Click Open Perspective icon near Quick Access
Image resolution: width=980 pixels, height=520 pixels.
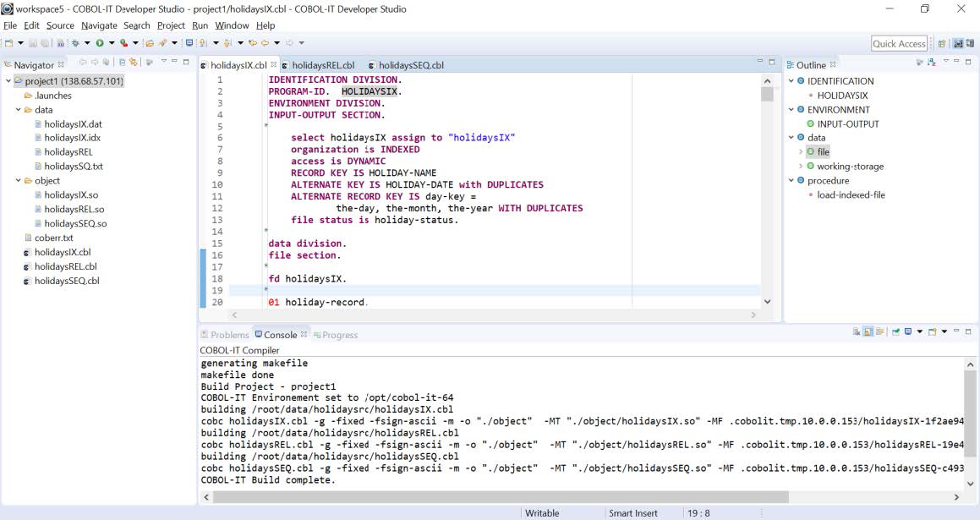(942, 43)
